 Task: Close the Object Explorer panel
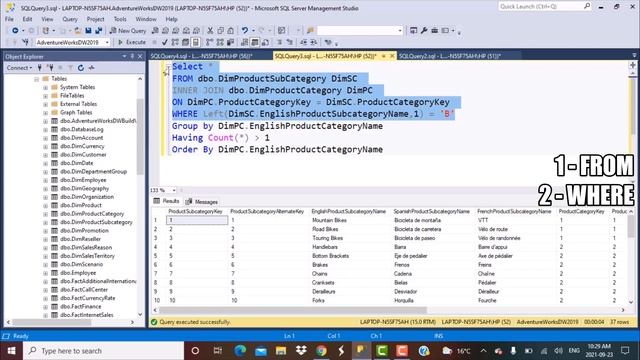click(140, 56)
